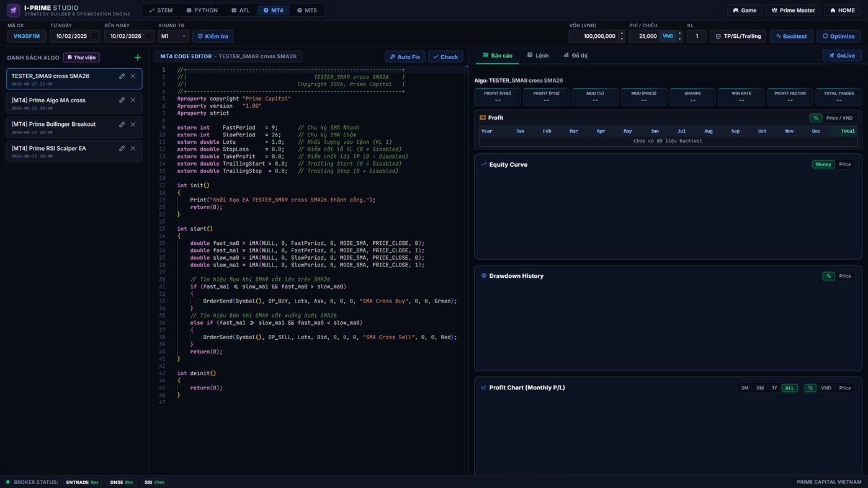Add a new algo with green plus

(x=137, y=58)
